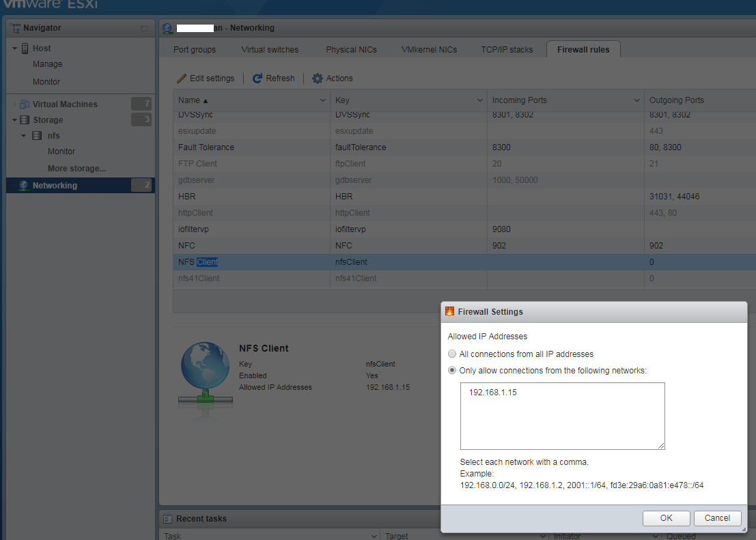This screenshot has height=540, width=756.
Task: Click the Name column header text
Action: pos(189,100)
